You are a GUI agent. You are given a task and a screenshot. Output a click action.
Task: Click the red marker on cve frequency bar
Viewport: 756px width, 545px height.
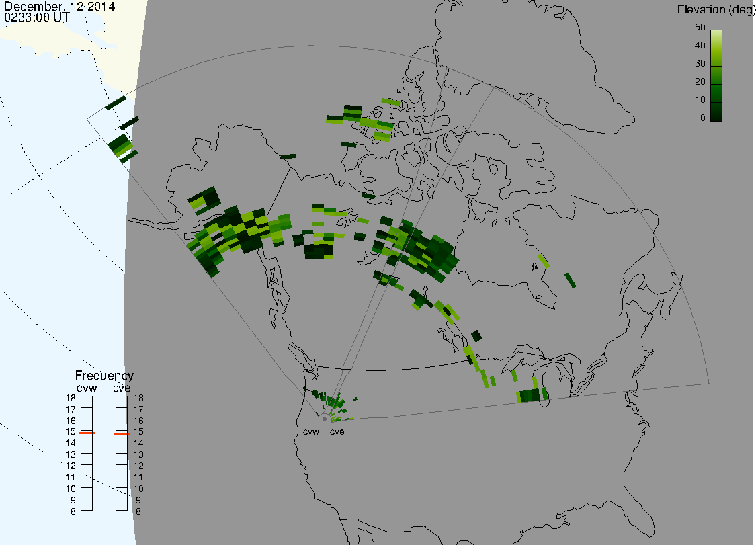pos(122,433)
